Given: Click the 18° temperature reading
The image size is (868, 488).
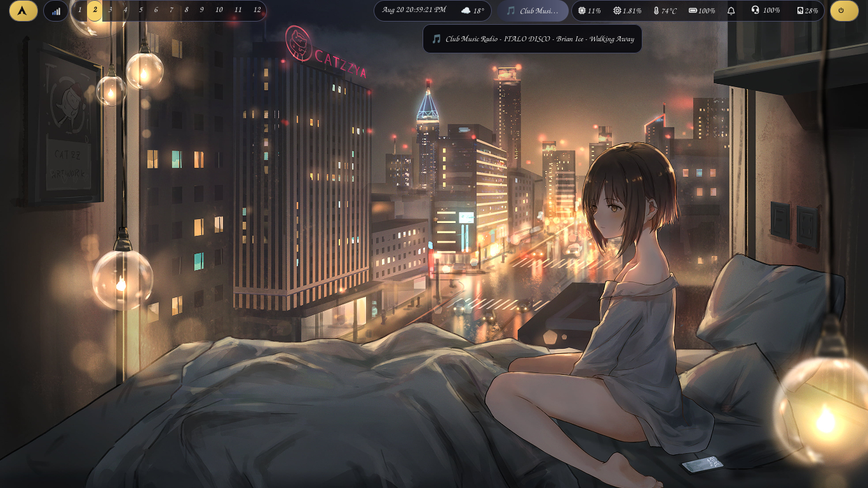Looking at the screenshot, I should pos(478,11).
